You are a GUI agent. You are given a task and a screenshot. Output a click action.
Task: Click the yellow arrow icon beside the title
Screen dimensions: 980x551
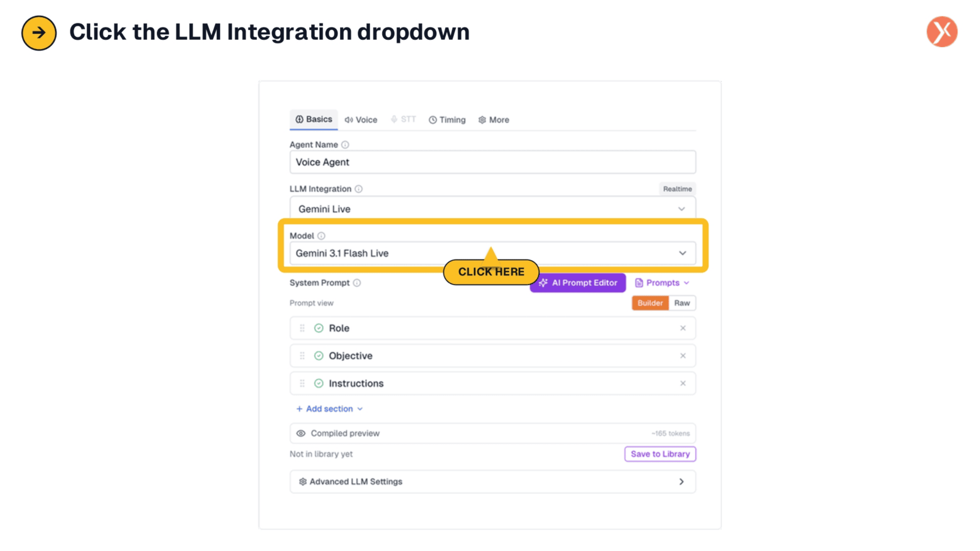[x=39, y=32]
